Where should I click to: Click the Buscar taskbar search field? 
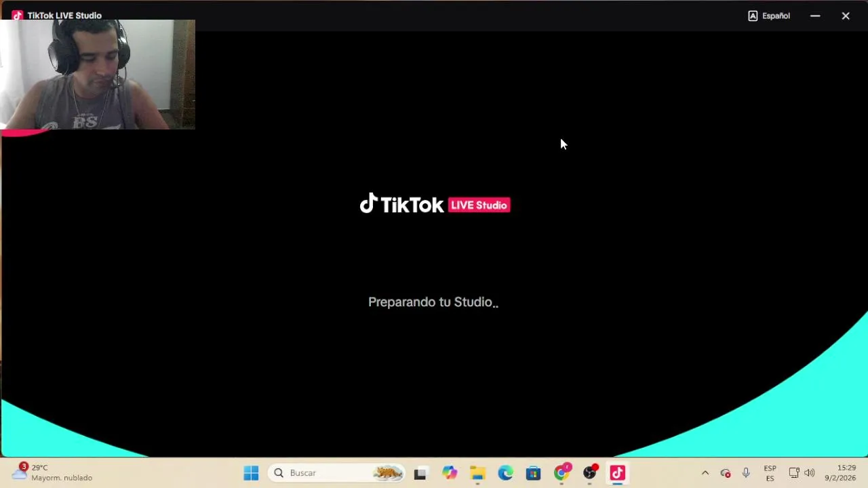pos(337,473)
